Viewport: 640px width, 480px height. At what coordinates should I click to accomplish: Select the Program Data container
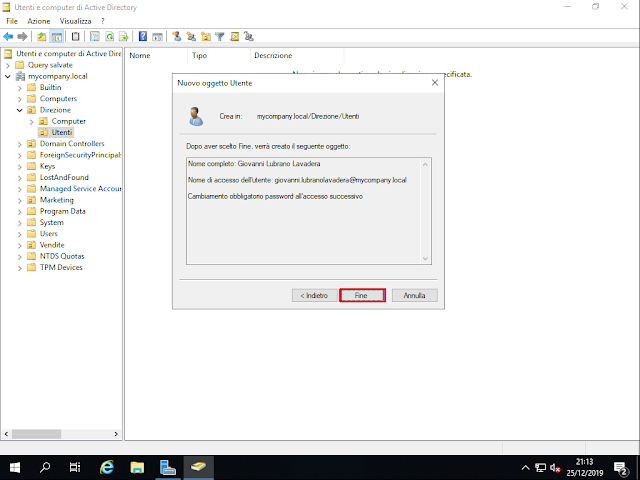tap(62, 211)
